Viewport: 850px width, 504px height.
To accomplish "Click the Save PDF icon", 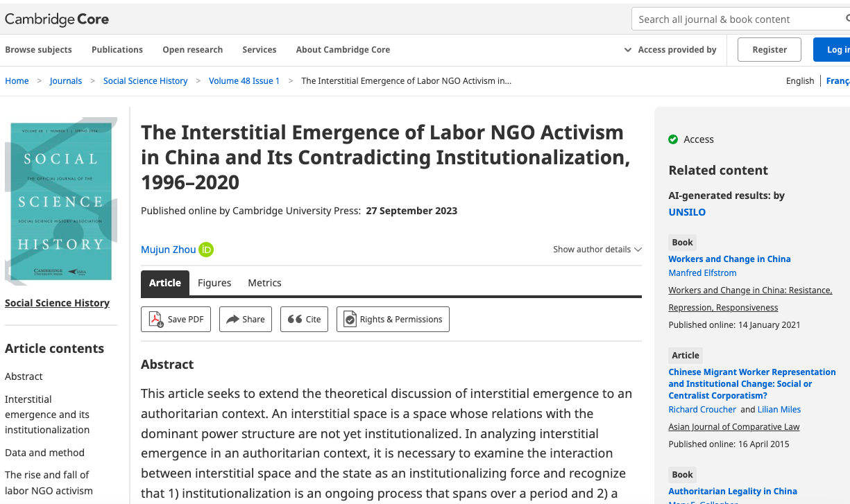I will (157, 320).
